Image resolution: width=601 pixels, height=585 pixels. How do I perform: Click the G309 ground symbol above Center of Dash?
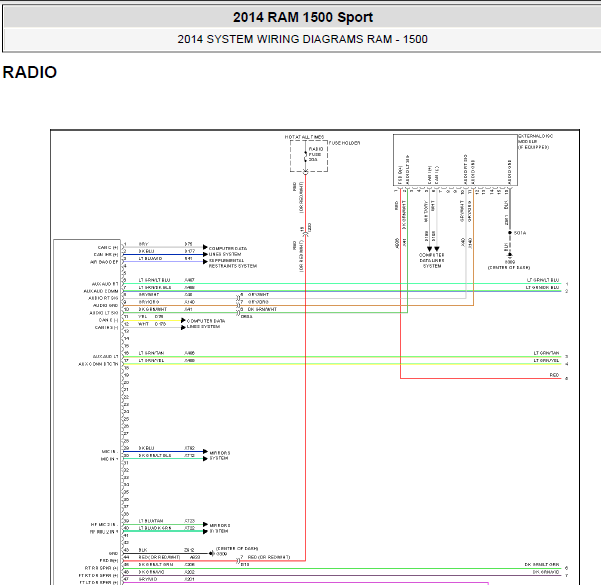510,255
